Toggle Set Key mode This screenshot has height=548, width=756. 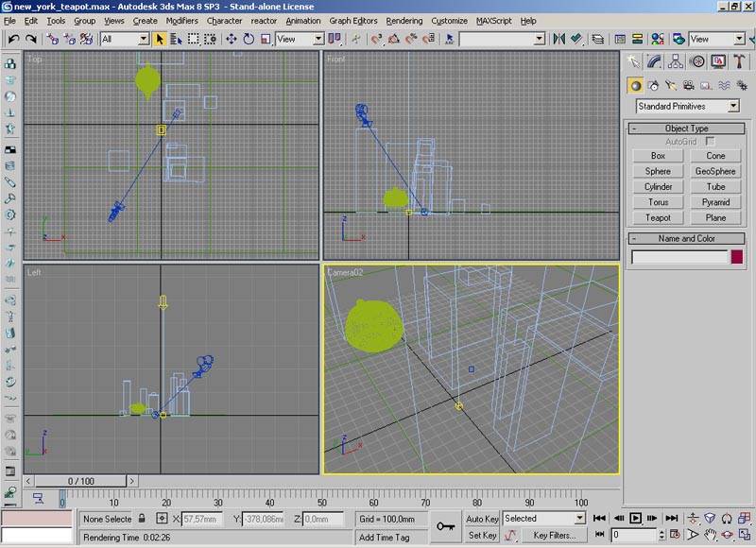[482, 535]
